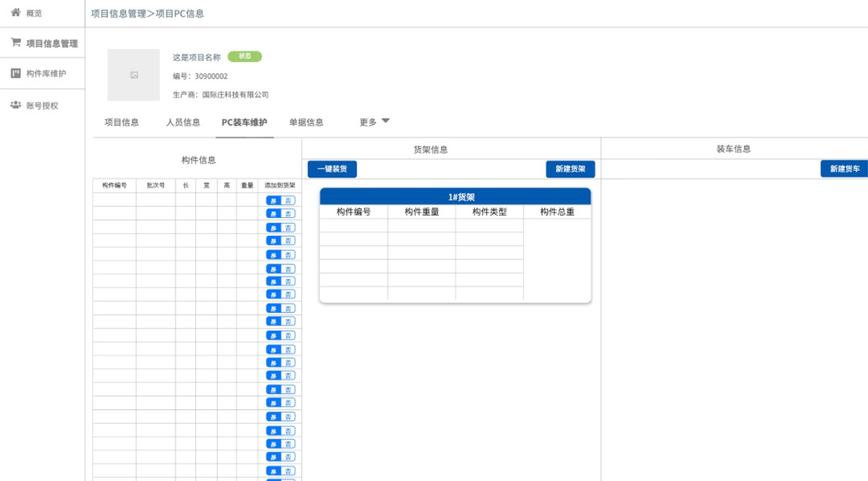Click the 构件重量 column header
The image size is (868, 481).
click(x=421, y=212)
